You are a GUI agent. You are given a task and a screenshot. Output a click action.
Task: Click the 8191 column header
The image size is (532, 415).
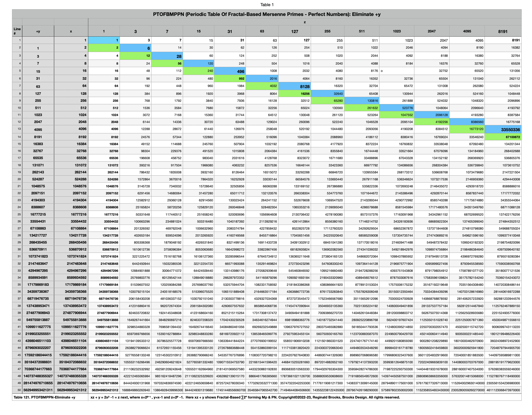click(503, 31)
